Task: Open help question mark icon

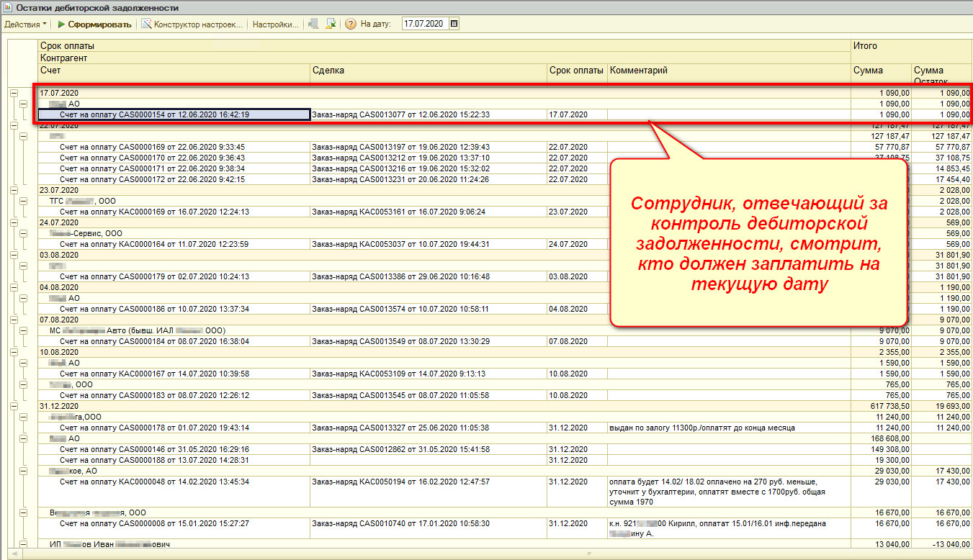Action: 351,24
